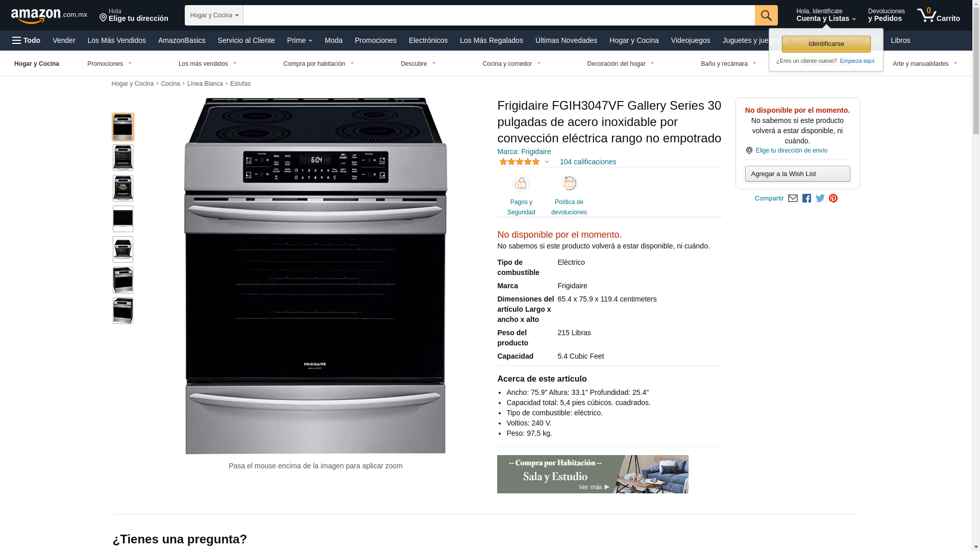The height and width of the screenshot is (551, 980).
Task: Share product on Pinterest icon
Action: (x=833, y=198)
